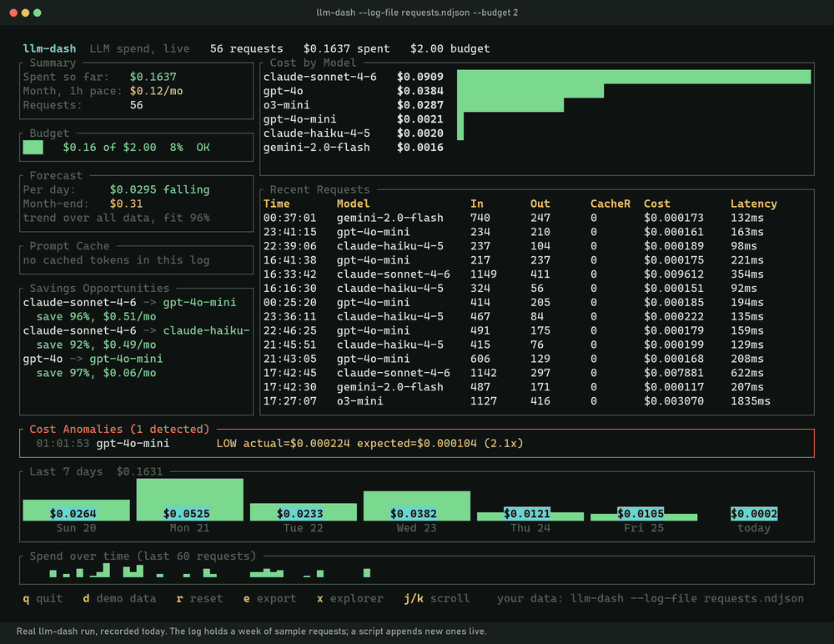
Task: Click the Wed 23 daily spend bar
Action: 416,506
